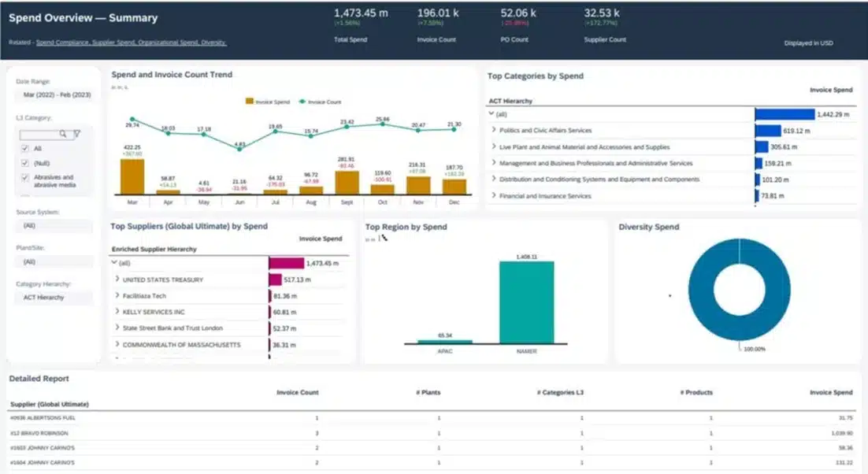This screenshot has width=868, height=474.
Task: Toggle Abrasives and abrasive media checkbox
Action: click(x=25, y=178)
